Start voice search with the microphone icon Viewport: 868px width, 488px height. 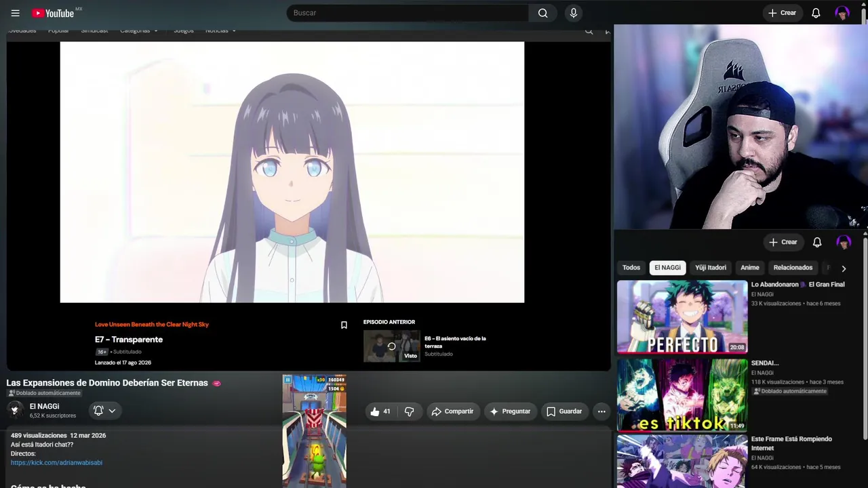pos(574,13)
